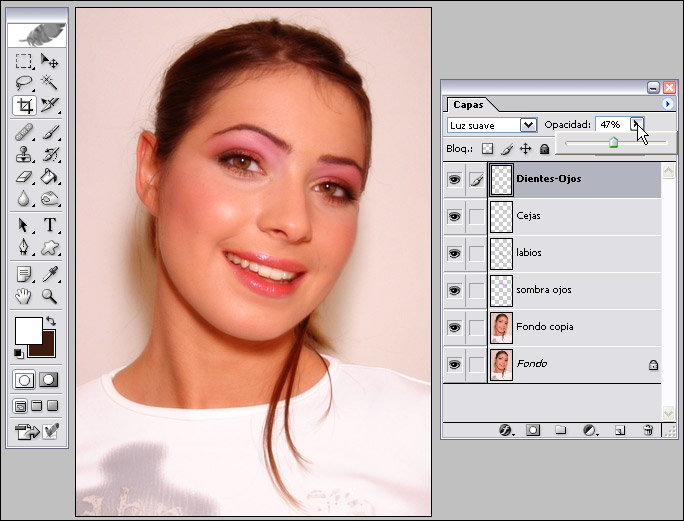Open the Luz suave blend mode dropdown
684x521 pixels.
tap(528, 125)
